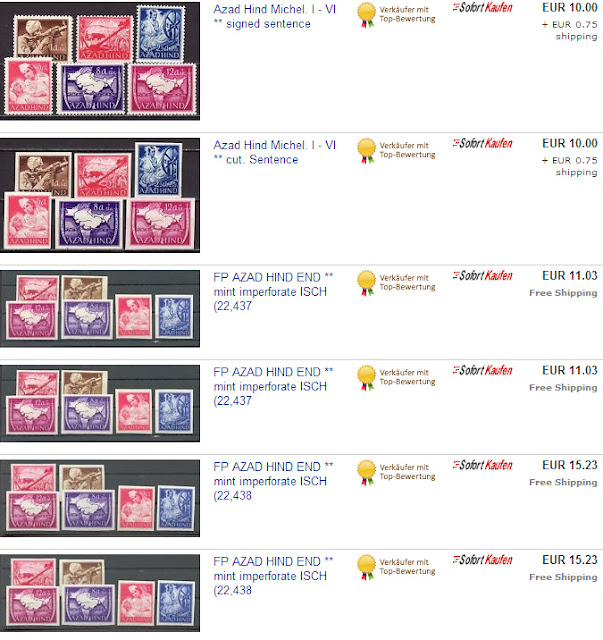This screenshot has width=603, height=640.
Task: Click top-rated seller medal on first listing
Action: [366, 15]
